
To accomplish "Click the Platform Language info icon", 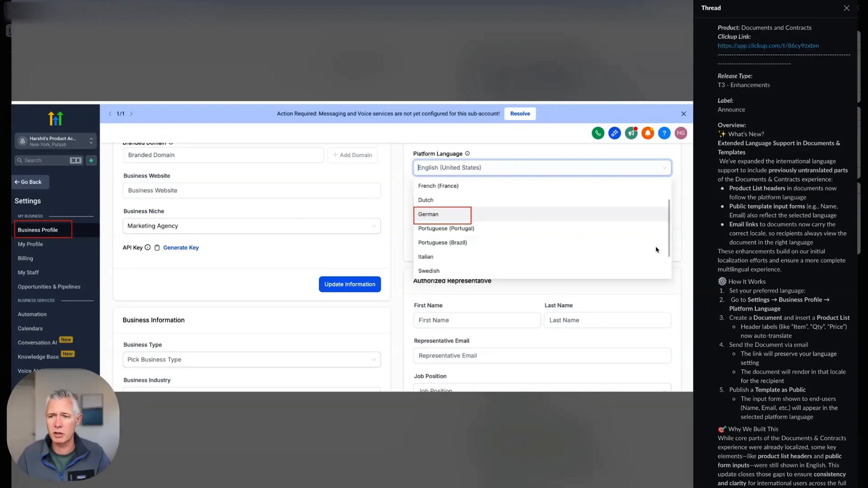I will [x=468, y=154].
